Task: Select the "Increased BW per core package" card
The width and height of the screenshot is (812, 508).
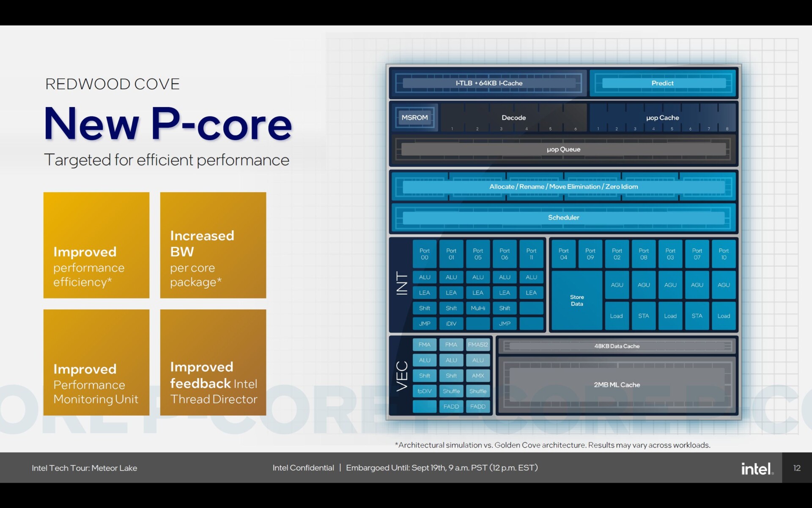Action: coord(213,245)
